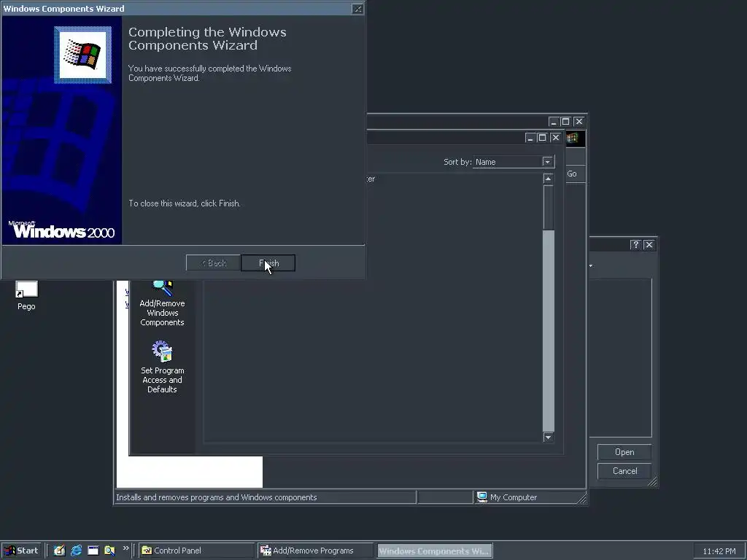Expand quick launch overflow chevron
Image resolution: width=747 pixels, height=560 pixels.
(x=125, y=548)
